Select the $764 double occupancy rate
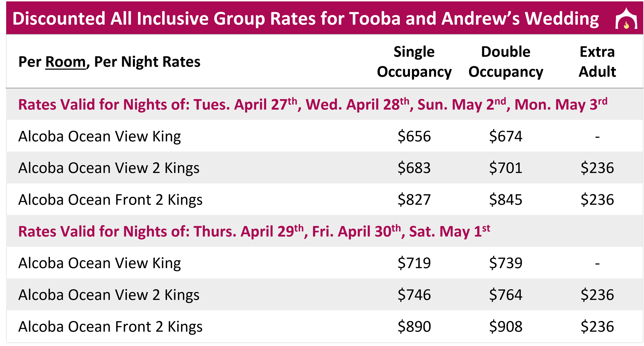The height and width of the screenshot is (346, 644). (x=506, y=294)
